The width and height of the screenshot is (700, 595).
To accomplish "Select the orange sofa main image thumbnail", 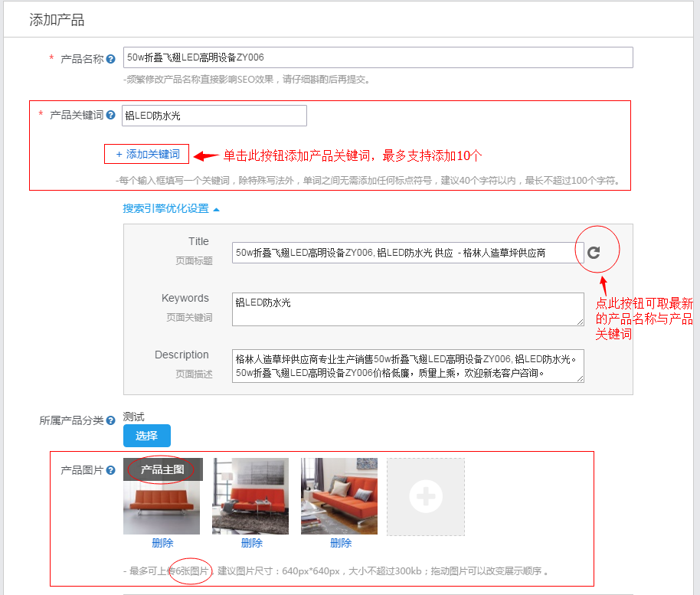I will (162, 502).
